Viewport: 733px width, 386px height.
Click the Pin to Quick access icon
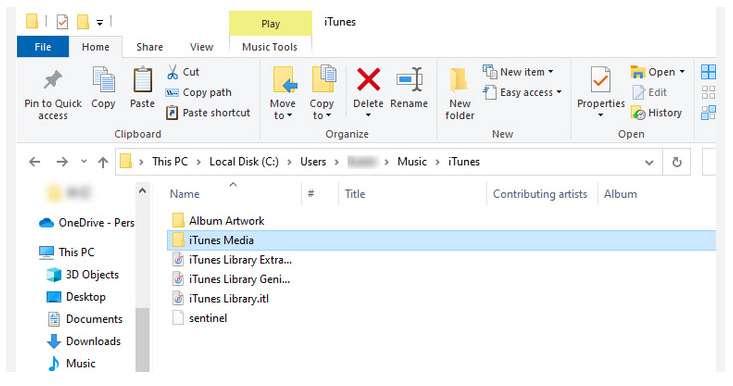coord(53,80)
